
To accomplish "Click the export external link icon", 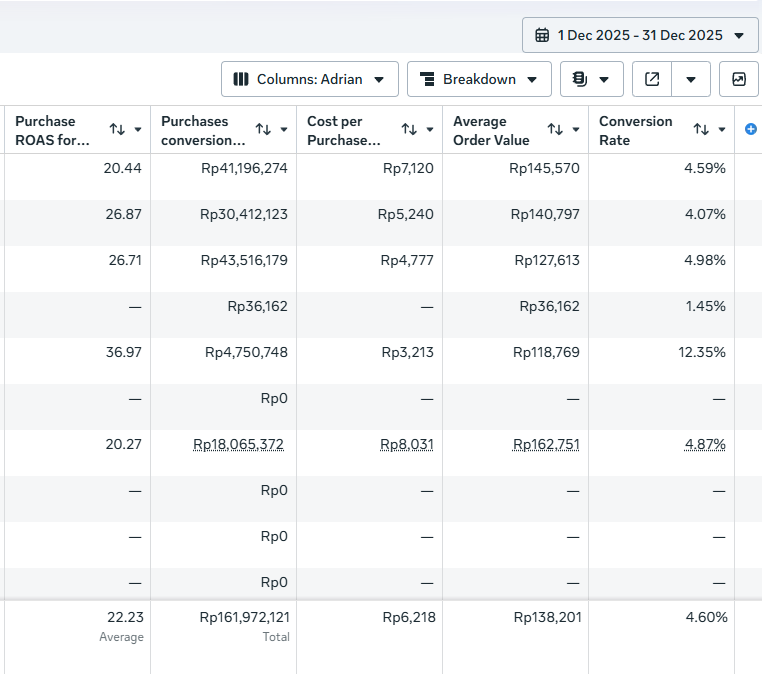I will (652, 79).
